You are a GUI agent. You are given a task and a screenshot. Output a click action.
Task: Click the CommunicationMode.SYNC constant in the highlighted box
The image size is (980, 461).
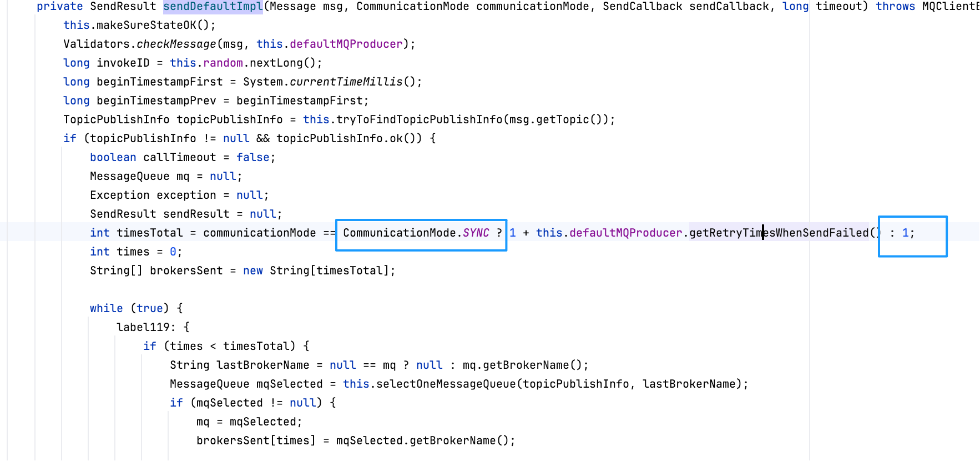click(416, 233)
